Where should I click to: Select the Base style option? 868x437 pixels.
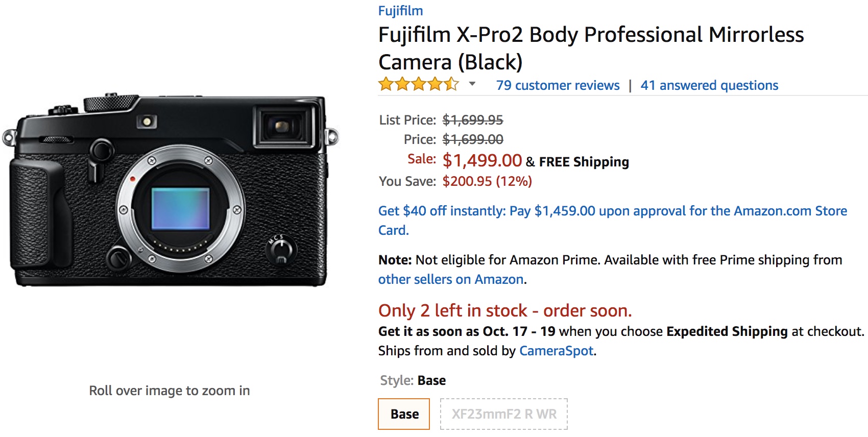[403, 414]
